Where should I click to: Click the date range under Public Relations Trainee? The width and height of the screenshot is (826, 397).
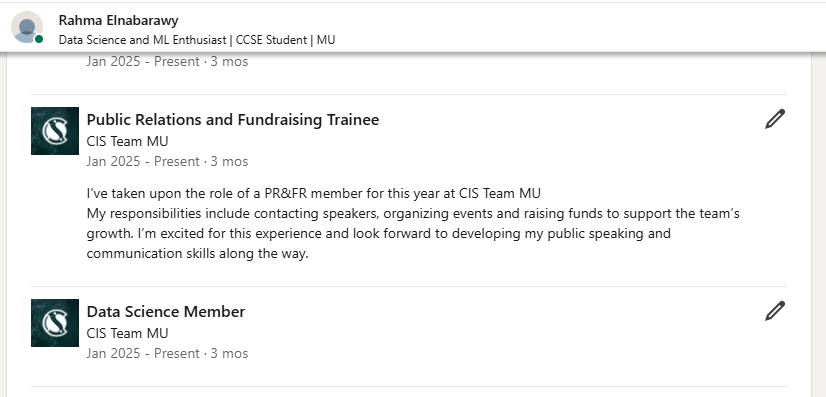[167, 161]
